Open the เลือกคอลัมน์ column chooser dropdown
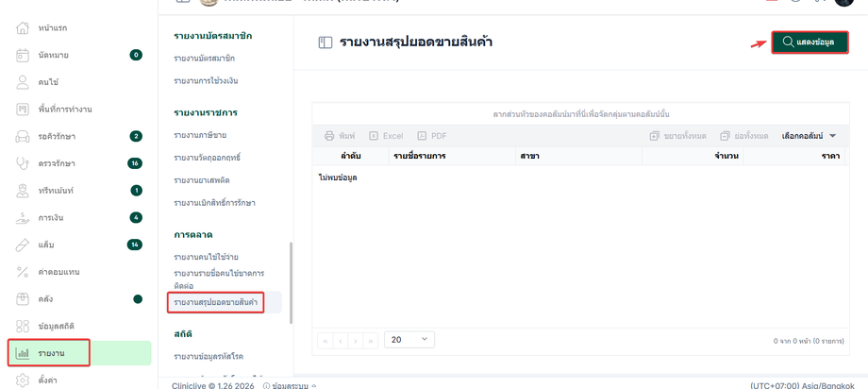The image size is (868, 389). (809, 136)
